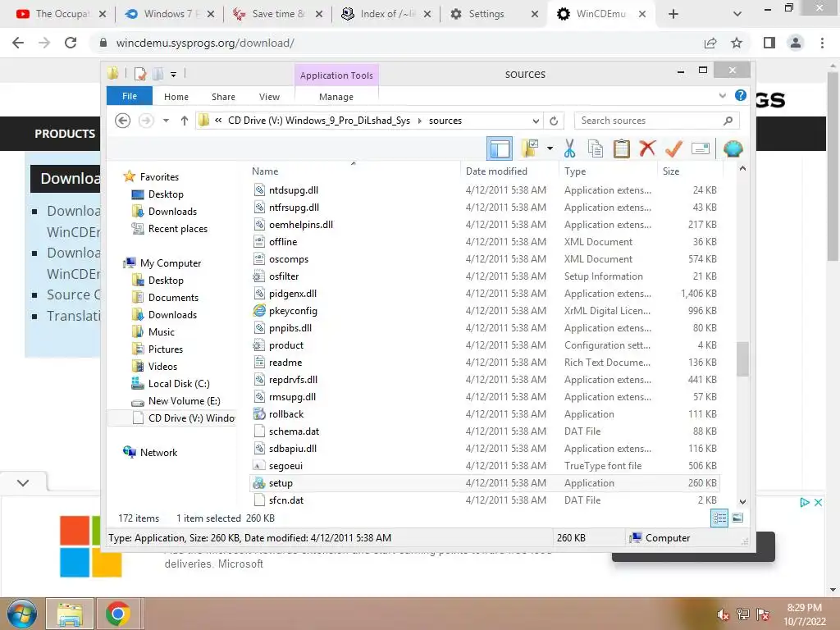Switch to large icons view in status bar
The height and width of the screenshot is (630, 840).
[737, 518]
